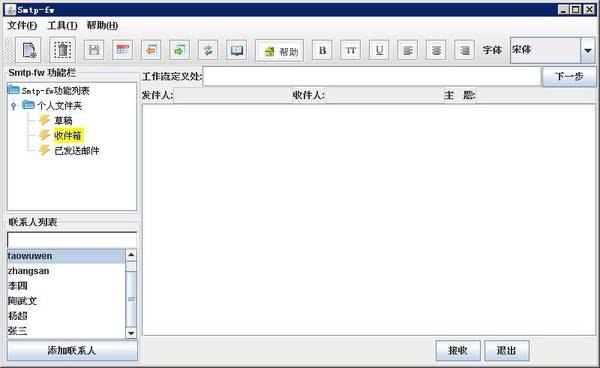Collapse the 个人文件夹 tree node
The image size is (600, 368).
click(14, 105)
